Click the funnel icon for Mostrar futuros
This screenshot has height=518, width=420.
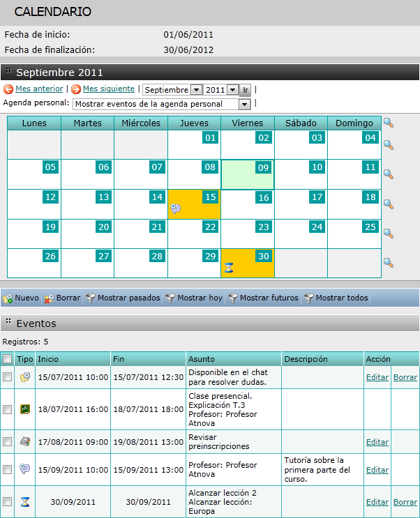[x=233, y=298]
